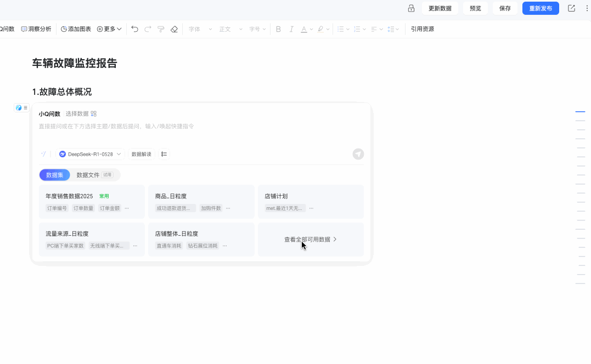591x364 pixels.
Task: Click the lock icon in header
Action: click(411, 8)
